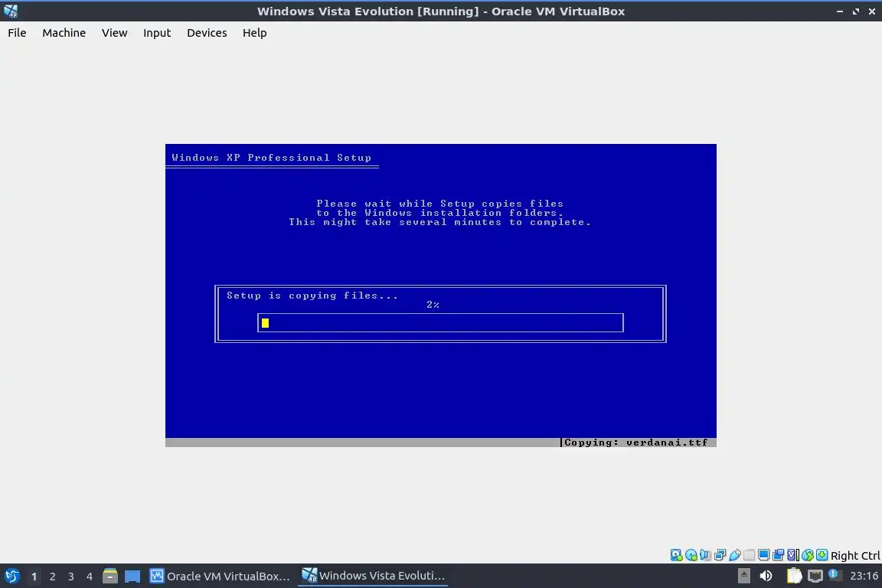
Task: Click the Setup is copying files text
Action: click(312, 296)
